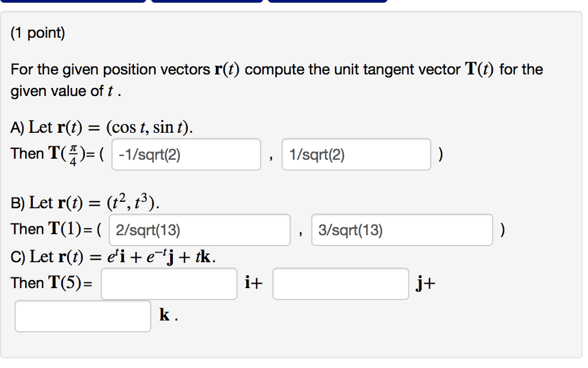Click the third blue button at top right
The width and height of the screenshot is (588, 368).
click(328, 2)
